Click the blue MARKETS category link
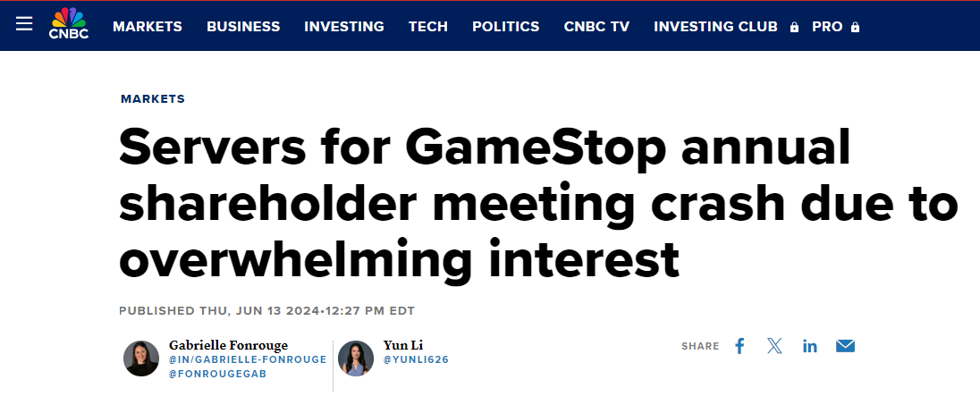Screen dimensions: 980x405 click(153, 99)
